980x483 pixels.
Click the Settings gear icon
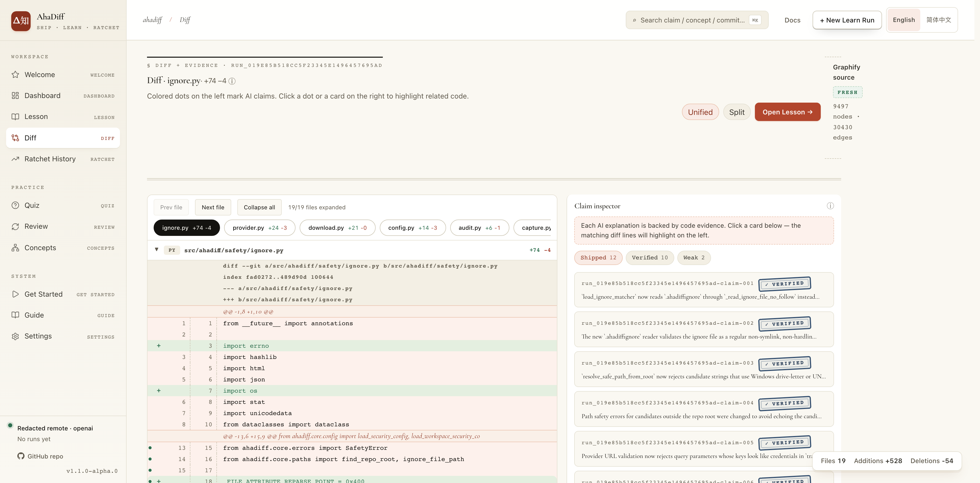click(15, 336)
